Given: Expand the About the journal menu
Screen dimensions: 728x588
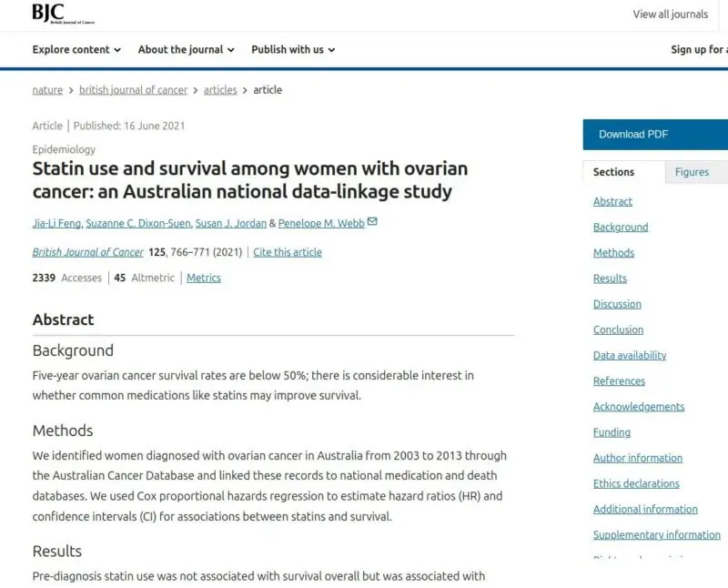Looking at the screenshot, I should (187, 50).
